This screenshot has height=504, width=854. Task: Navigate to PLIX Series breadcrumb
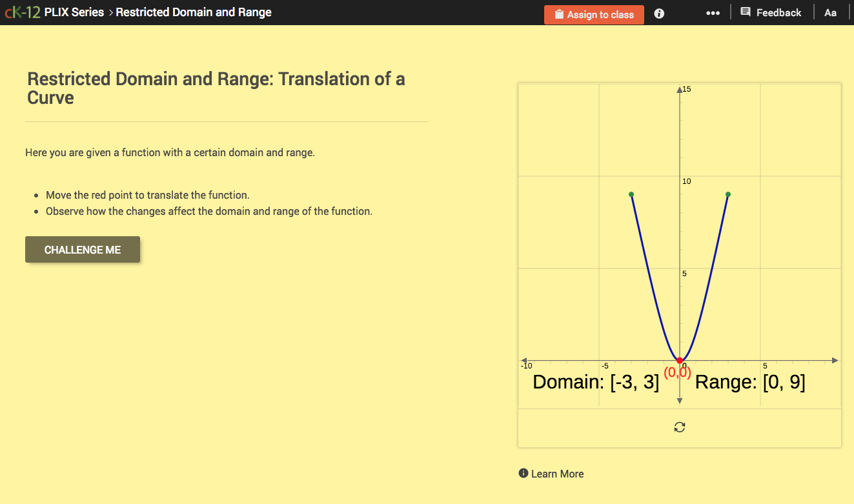[74, 12]
